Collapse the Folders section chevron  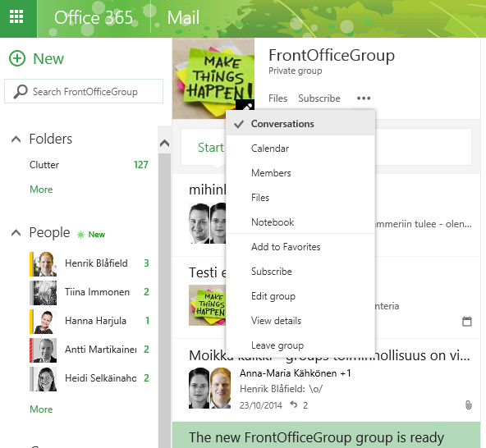[16, 139]
